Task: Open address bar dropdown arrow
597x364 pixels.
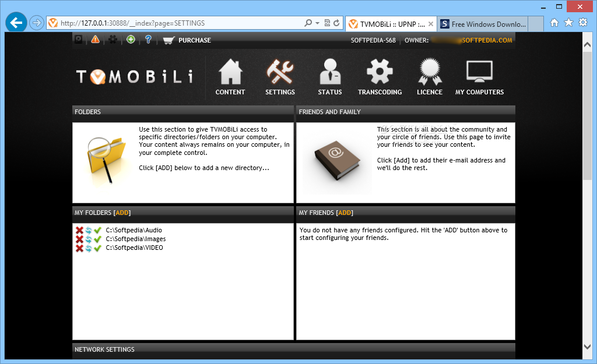Action: click(317, 23)
